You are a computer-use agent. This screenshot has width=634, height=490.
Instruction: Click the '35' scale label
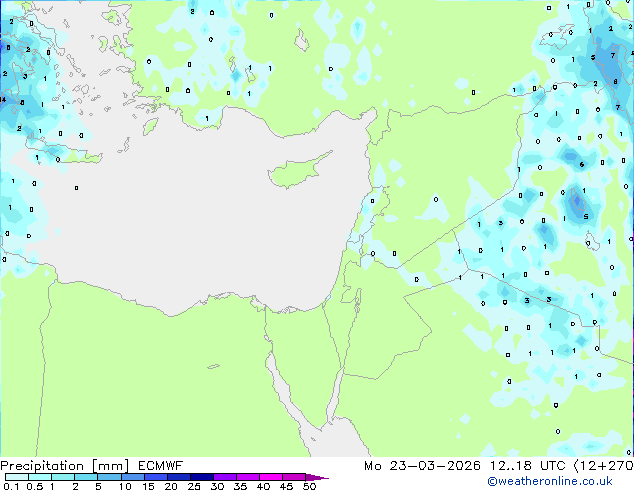(x=240, y=486)
